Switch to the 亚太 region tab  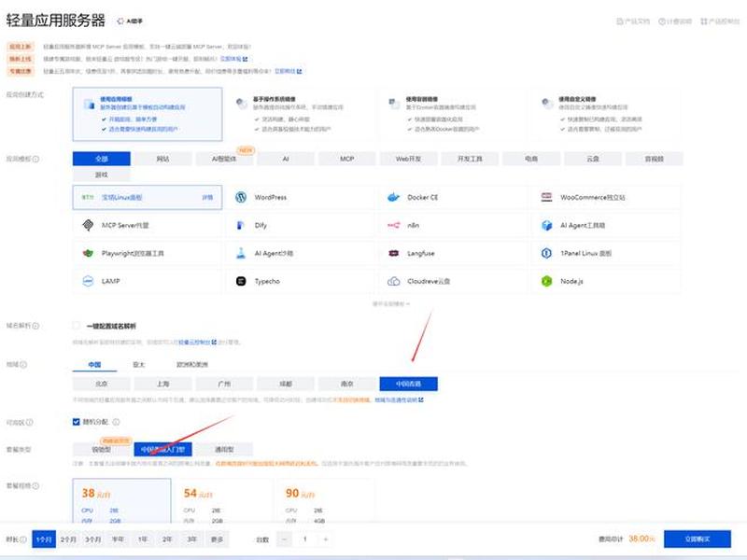pyautogui.click(x=138, y=364)
